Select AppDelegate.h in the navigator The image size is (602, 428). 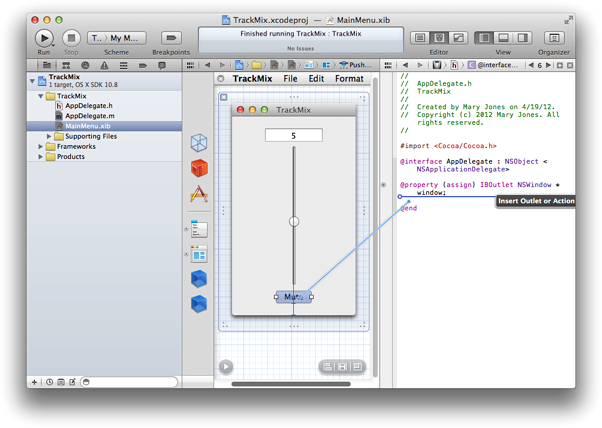click(89, 106)
